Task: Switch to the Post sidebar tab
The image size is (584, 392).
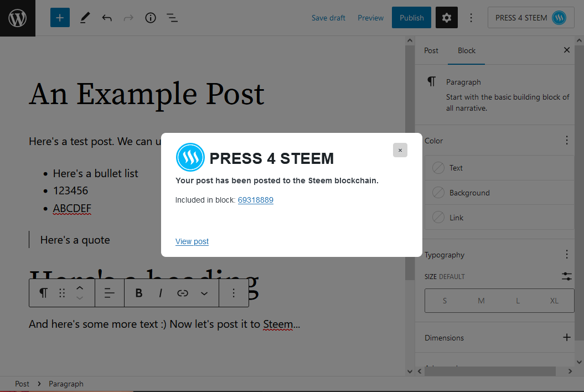Action: [431, 51]
